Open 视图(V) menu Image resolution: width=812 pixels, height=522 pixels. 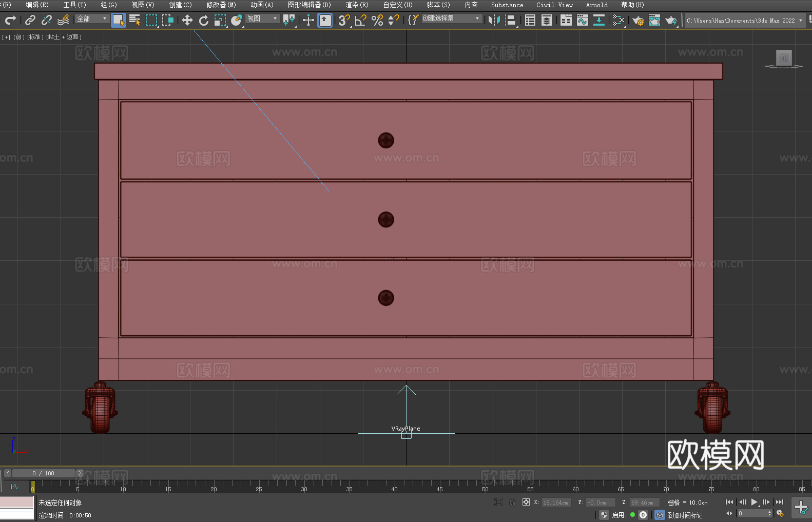[x=143, y=5]
